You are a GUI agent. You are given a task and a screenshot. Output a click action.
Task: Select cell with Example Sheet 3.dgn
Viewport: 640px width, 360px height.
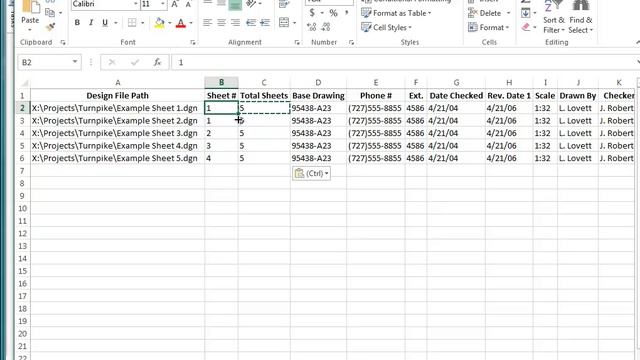[118, 133]
